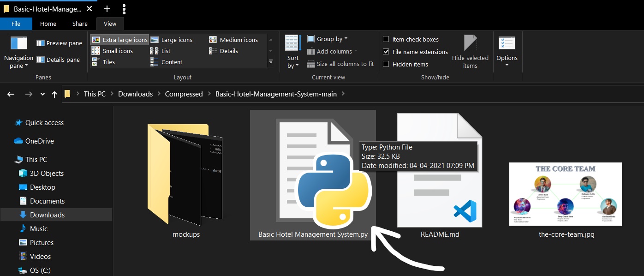644x276 pixels.
Task: Click Basic-Hotel-Management-System-main breadcrumb
Action: [276, 94]
